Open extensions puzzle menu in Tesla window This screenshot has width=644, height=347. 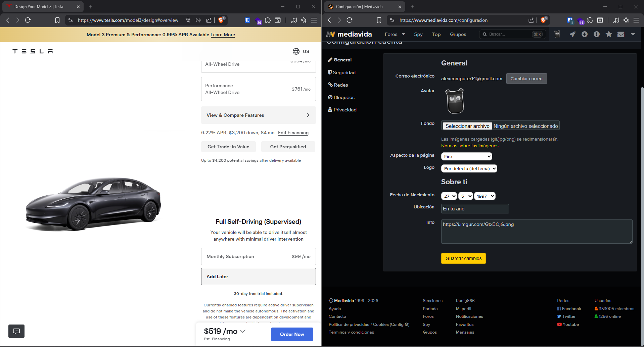(268, 20)
